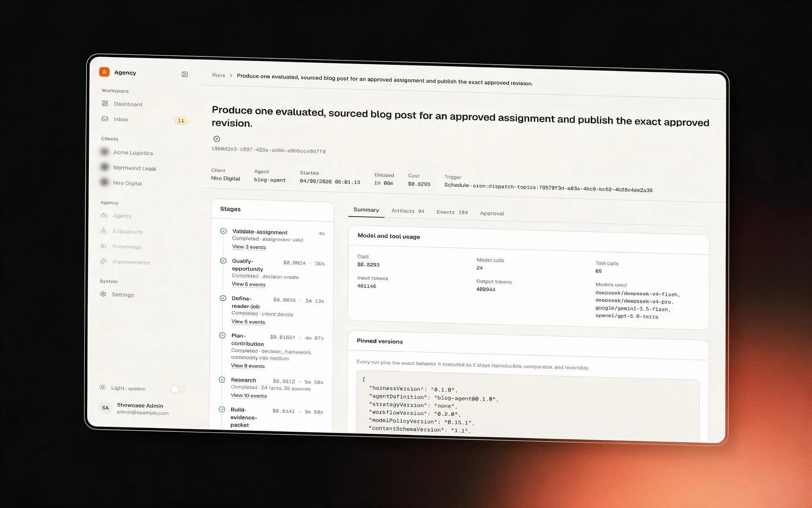This screenshot has height=508, width=812.
Task: Click Define-reader-job stage check icon
Action: pyautogui.click(x=223, y=298)
